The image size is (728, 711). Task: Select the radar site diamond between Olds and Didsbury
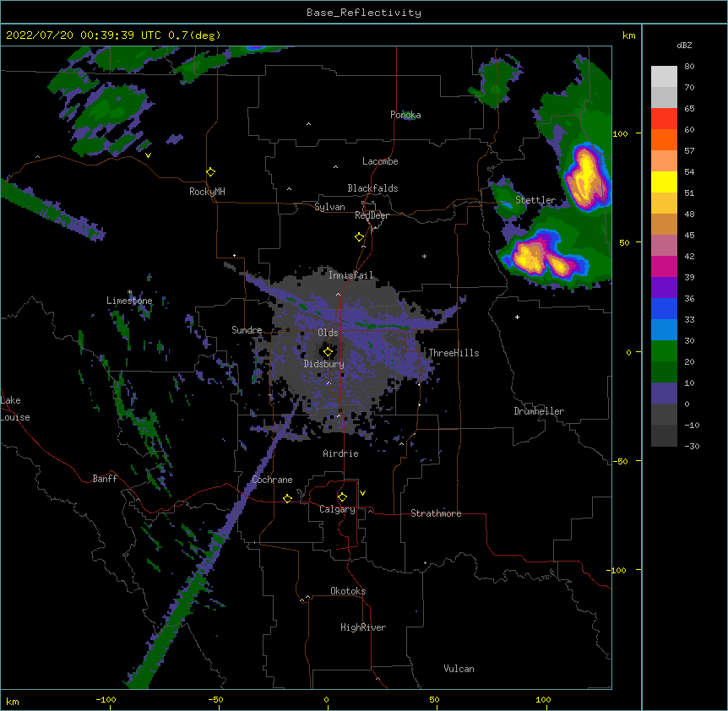pos(328,352)
